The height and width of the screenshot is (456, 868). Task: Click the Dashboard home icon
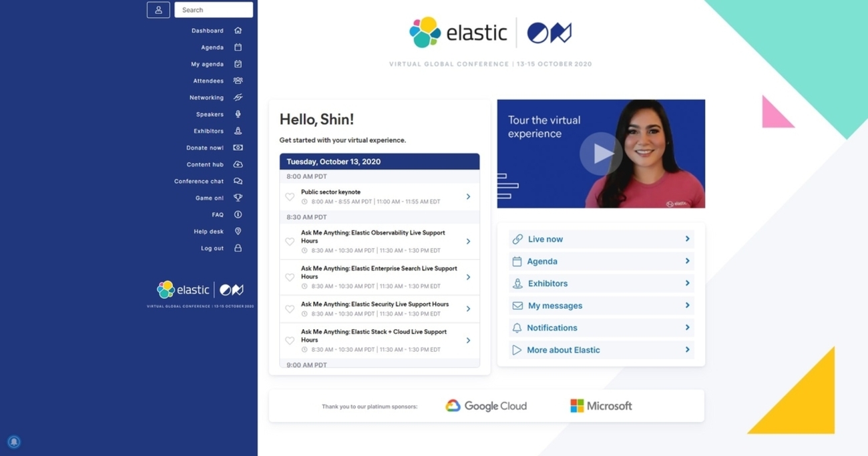click(x=238, y=31)
